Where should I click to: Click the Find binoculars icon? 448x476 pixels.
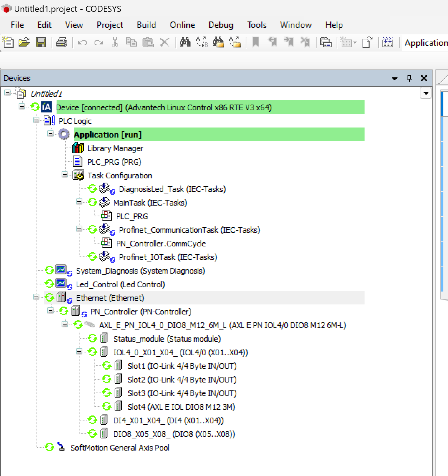[x=185, y=43]
